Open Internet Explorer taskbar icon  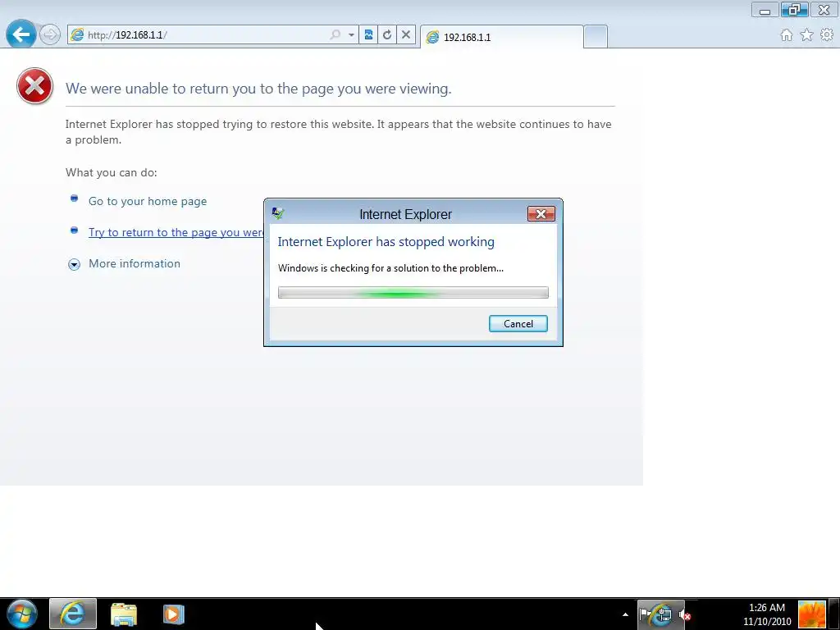[73, 614]
